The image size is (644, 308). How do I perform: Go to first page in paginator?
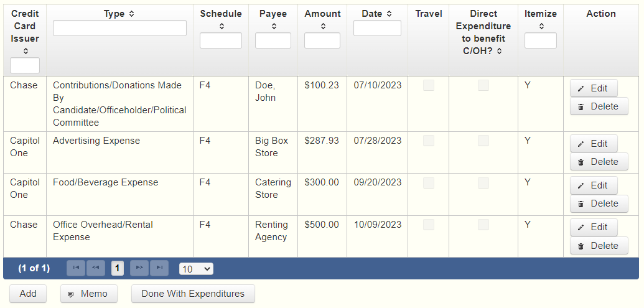tap(76, 268)
